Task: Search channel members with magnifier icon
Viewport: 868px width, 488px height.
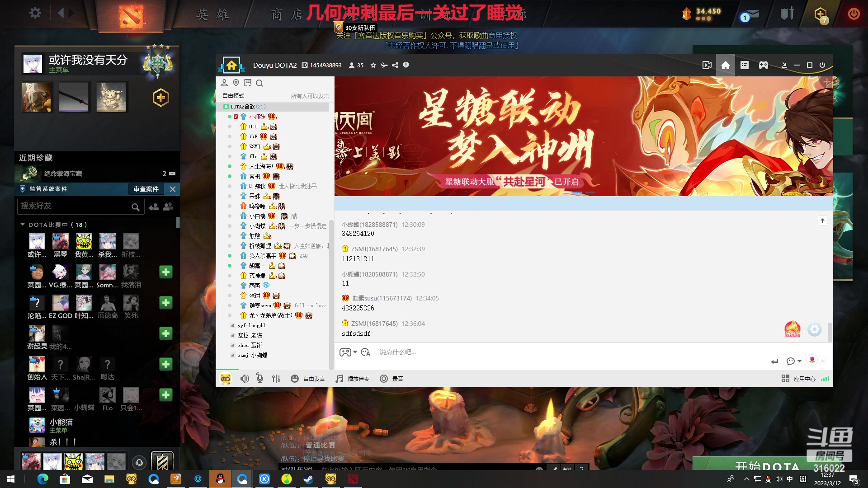Action: tap(259, 83)
